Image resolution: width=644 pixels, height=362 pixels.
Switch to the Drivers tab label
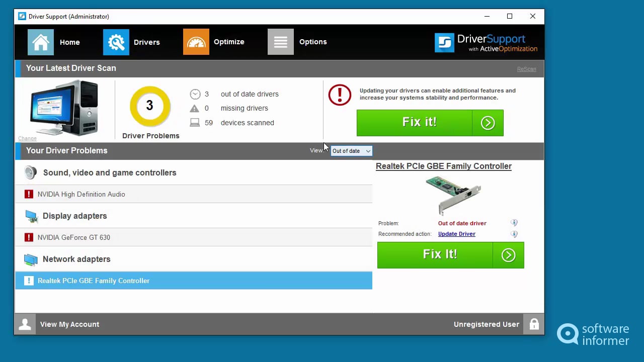[x=147, y=42]
